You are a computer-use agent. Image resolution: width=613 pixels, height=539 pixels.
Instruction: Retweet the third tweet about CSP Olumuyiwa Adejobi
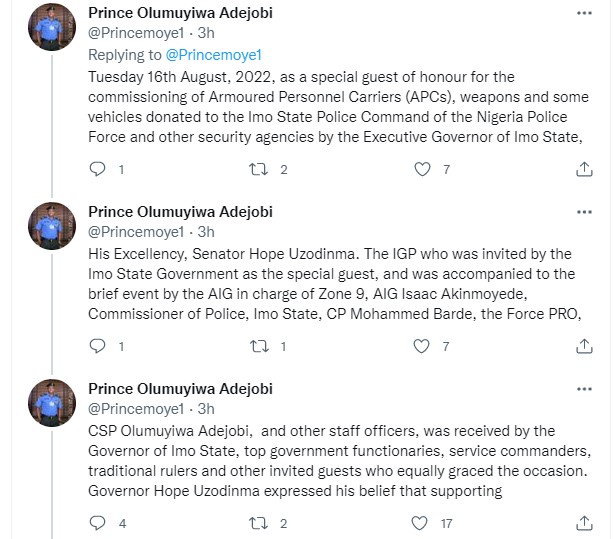click(x=256, y=523)
